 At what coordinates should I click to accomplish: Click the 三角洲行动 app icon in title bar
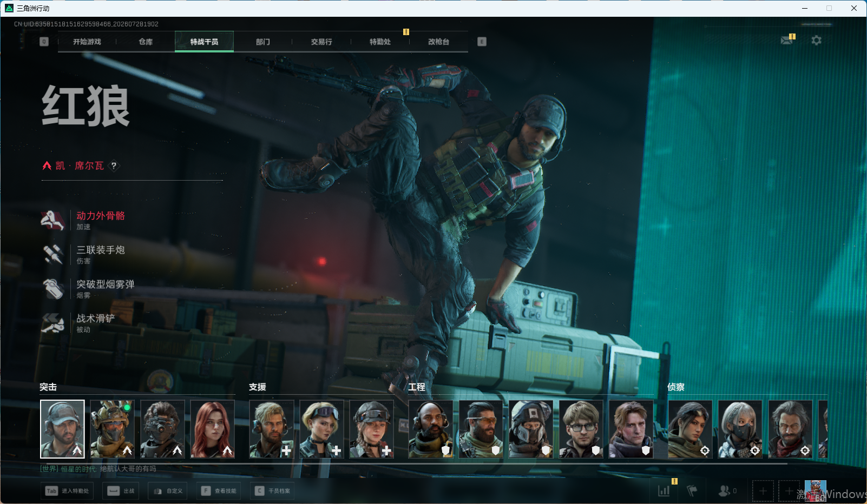[9, 8]
